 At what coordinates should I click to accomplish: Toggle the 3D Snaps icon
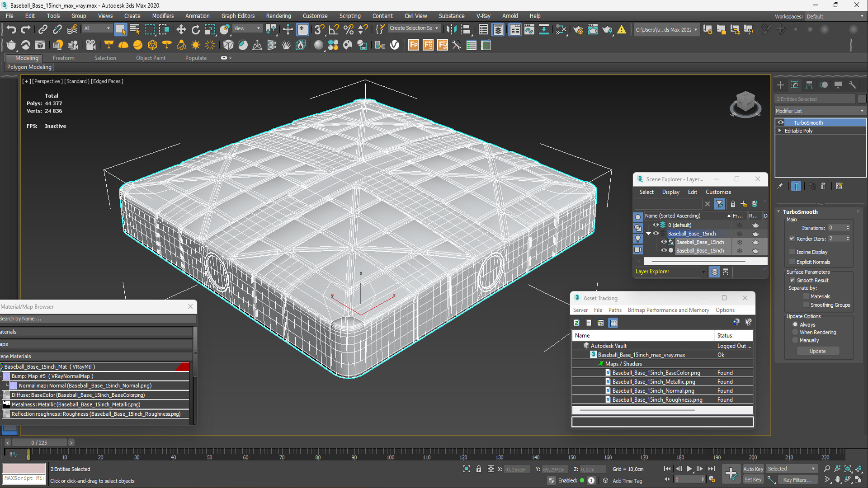point(319,30)
